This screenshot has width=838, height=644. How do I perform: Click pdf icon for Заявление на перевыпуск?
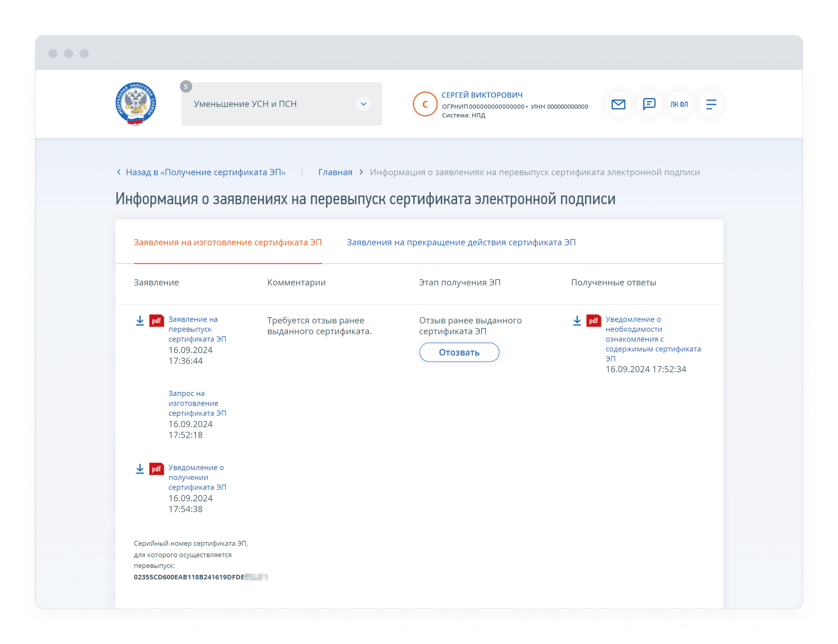click(156, 320)
